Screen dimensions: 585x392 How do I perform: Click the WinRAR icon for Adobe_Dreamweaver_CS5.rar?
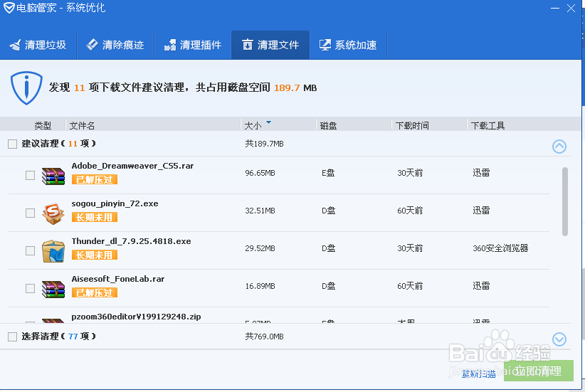pos(53,176)
